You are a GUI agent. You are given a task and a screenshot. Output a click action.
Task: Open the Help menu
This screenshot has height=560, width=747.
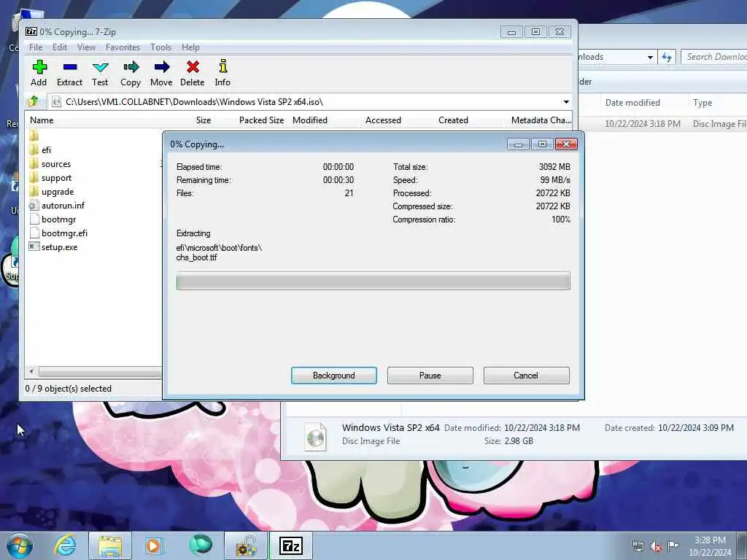[x=190, y=47]
